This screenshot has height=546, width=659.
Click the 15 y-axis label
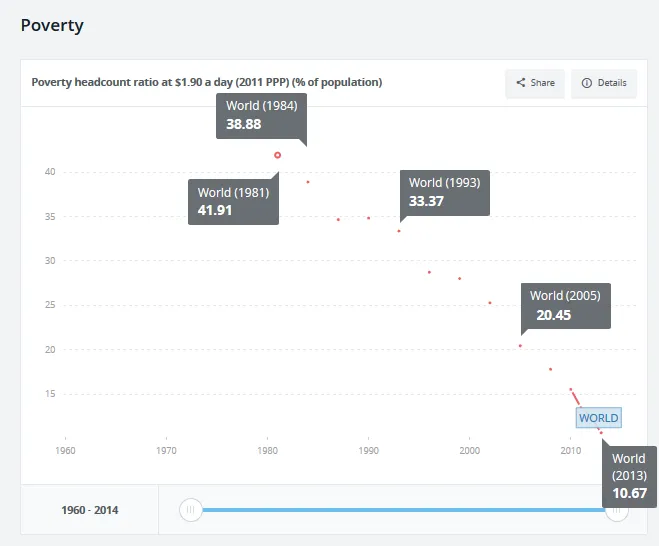(50, 394)
